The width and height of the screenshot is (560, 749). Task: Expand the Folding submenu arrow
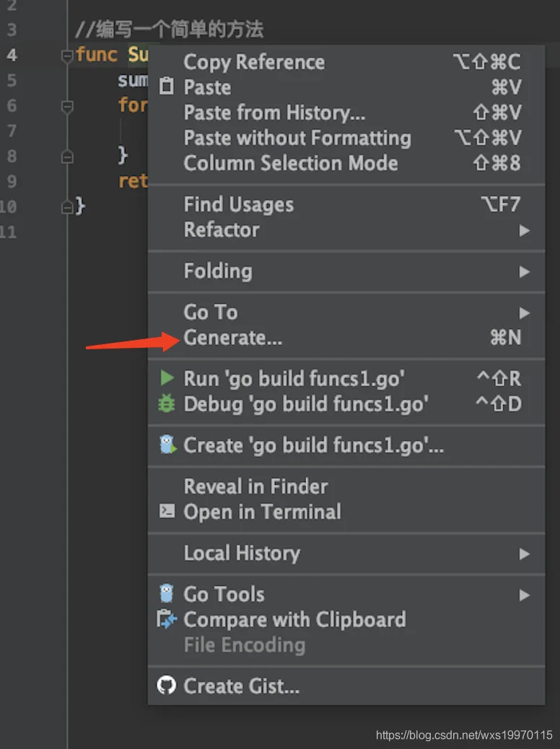click(x=524, y=272)
